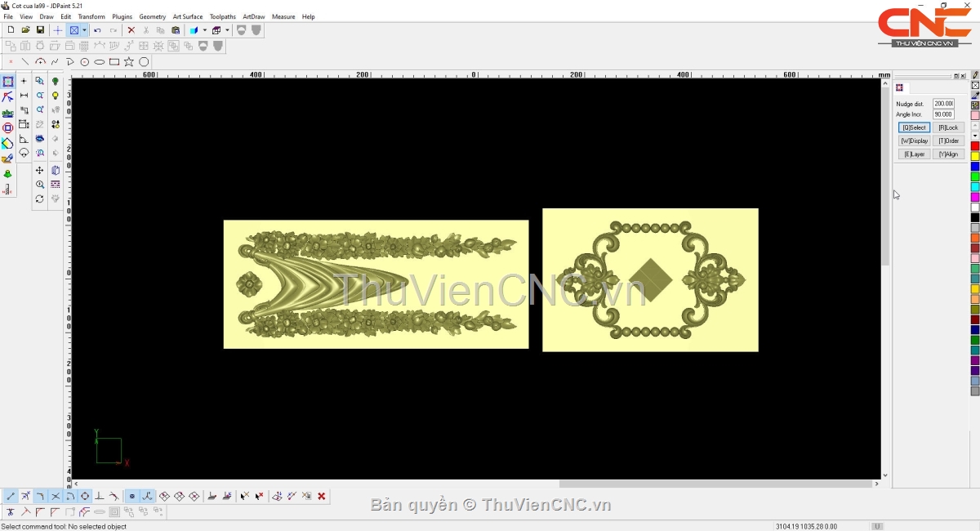Click the Save file icon
The height and width of the screenshot is (531, 980).
pos(40,30)
